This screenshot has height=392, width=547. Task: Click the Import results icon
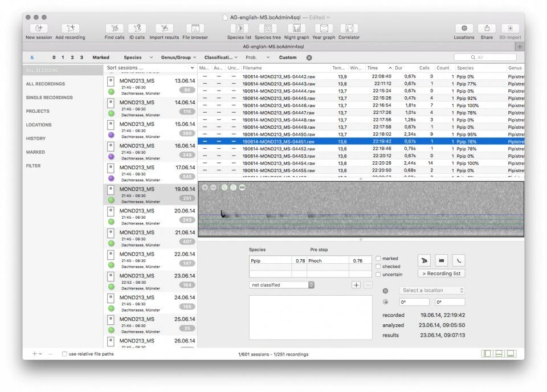coord(164,28)
